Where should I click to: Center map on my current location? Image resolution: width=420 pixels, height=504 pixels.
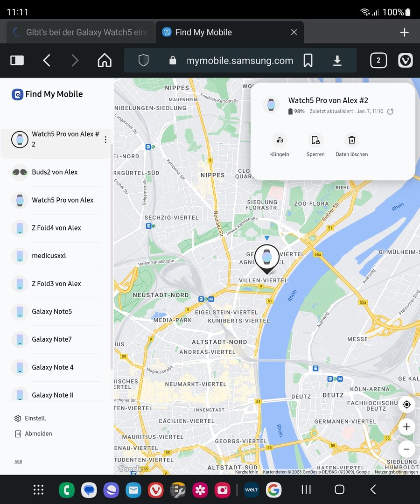(406, 405)
